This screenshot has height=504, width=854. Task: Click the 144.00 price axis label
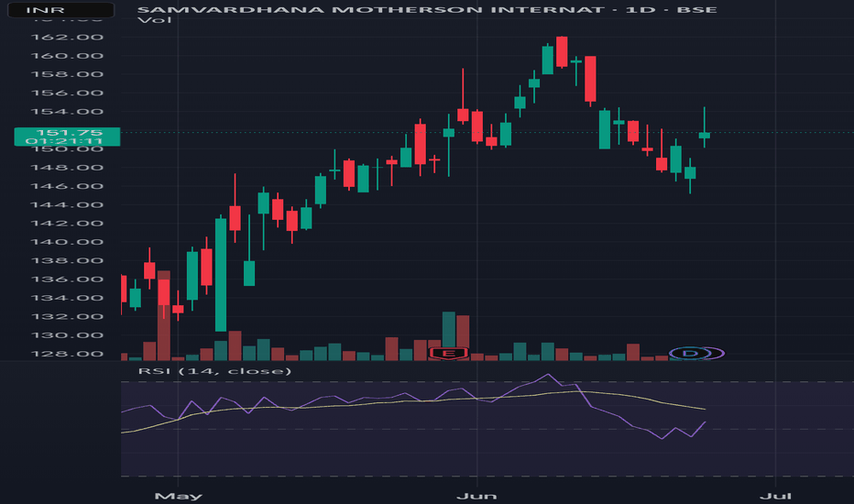click(67, 205)
